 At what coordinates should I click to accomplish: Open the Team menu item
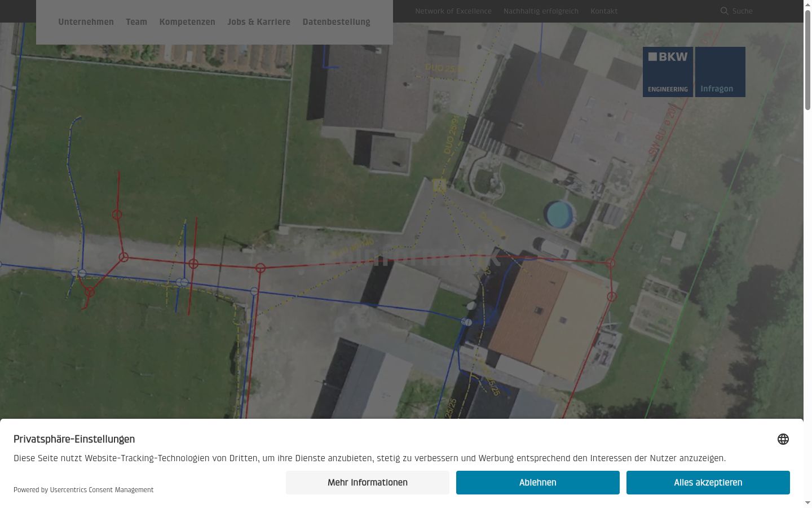pos(136,22)
